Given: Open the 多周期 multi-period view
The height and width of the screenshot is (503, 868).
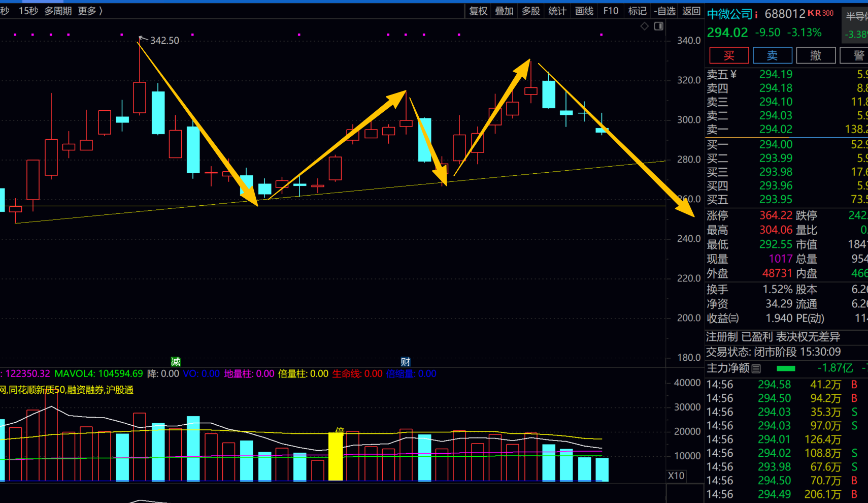Looking at the screenshot, I should tap(58, 11).
